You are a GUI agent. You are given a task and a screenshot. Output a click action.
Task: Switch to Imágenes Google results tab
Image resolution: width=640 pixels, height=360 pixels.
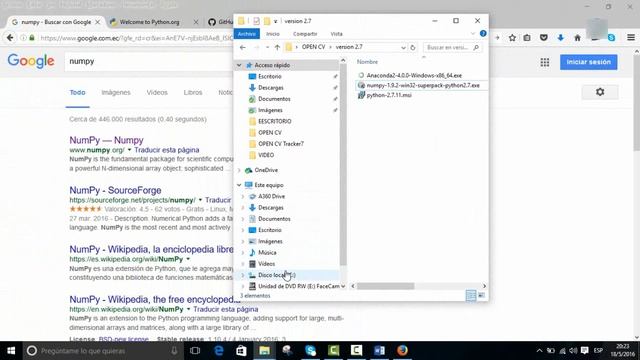116,93
